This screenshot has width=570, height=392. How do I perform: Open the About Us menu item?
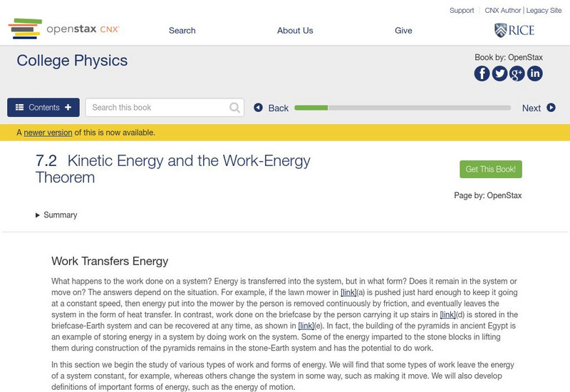(295, 31)
